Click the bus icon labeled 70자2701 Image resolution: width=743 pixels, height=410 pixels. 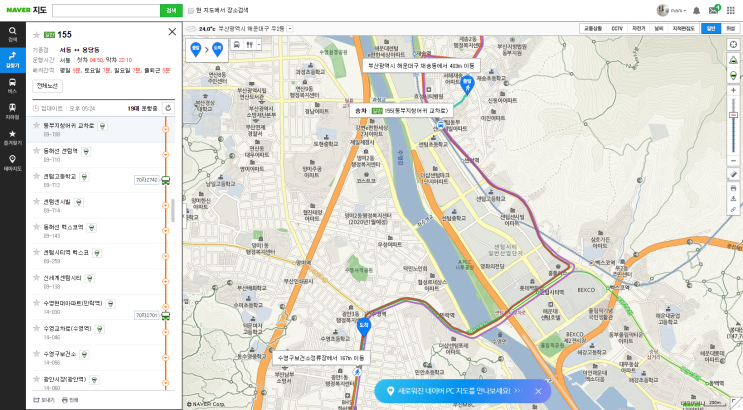pos(165,315)
